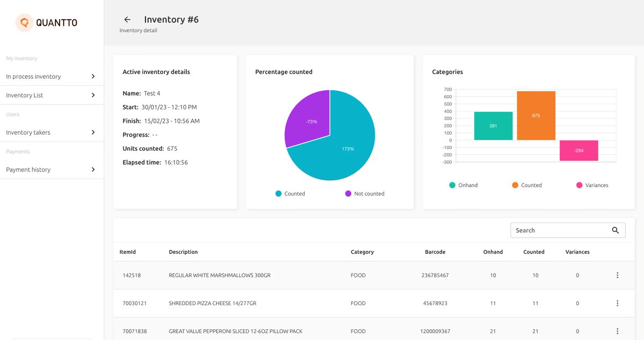The height and width of the screenshot is (340, 644).
Task: Click barcode 45678923
Action: point(435,303)
